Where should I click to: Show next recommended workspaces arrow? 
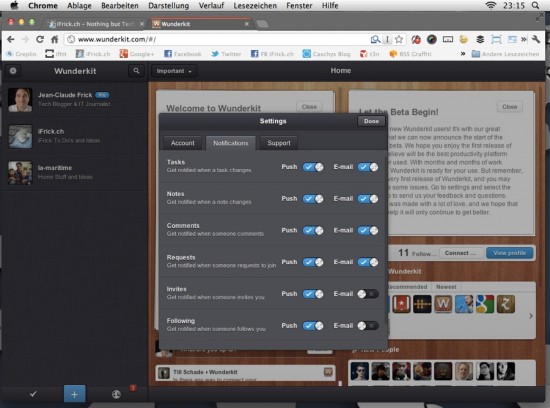[531, 316]
